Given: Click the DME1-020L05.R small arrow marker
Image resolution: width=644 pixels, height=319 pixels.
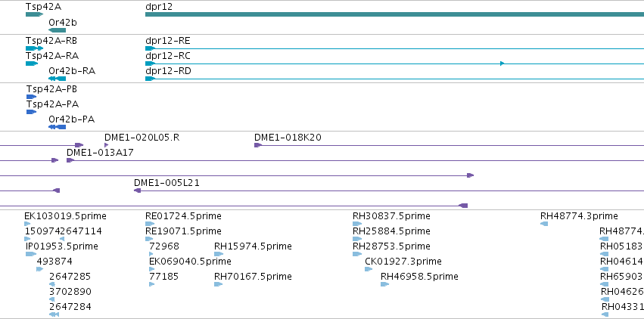Looking at the screenshot, I should (107, 144).
